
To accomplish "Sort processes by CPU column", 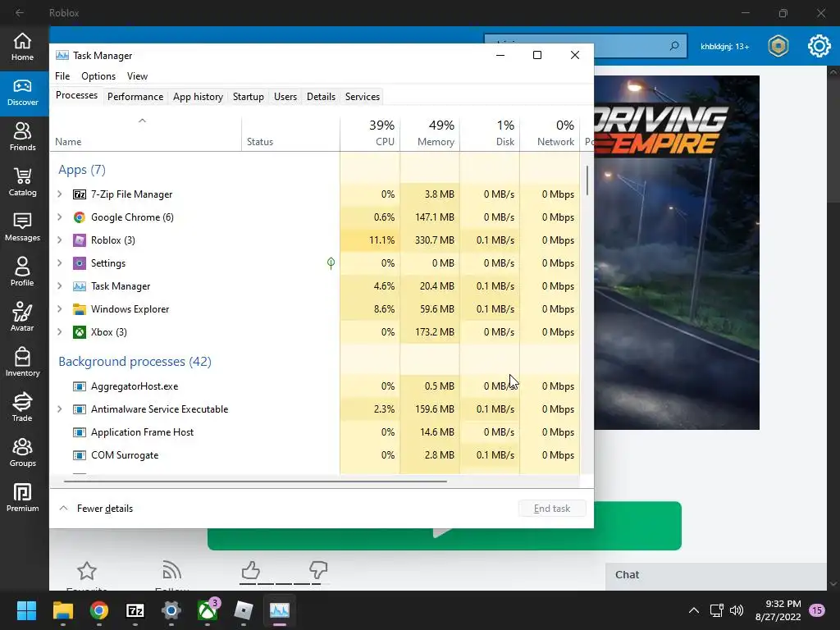I will click(370, 133).
